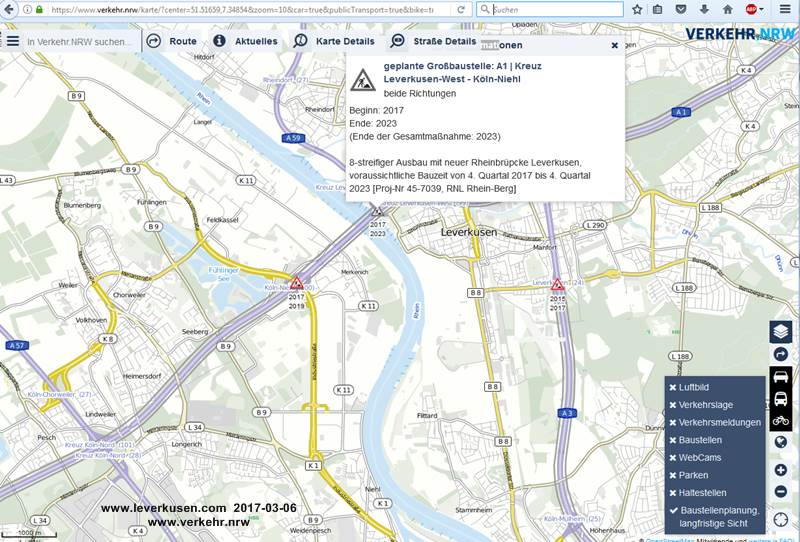Toggle car traffic mode icon

coord(781,377)
